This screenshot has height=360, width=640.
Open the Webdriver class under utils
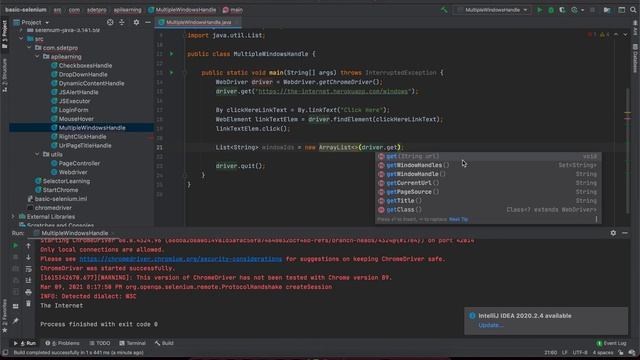73,172
